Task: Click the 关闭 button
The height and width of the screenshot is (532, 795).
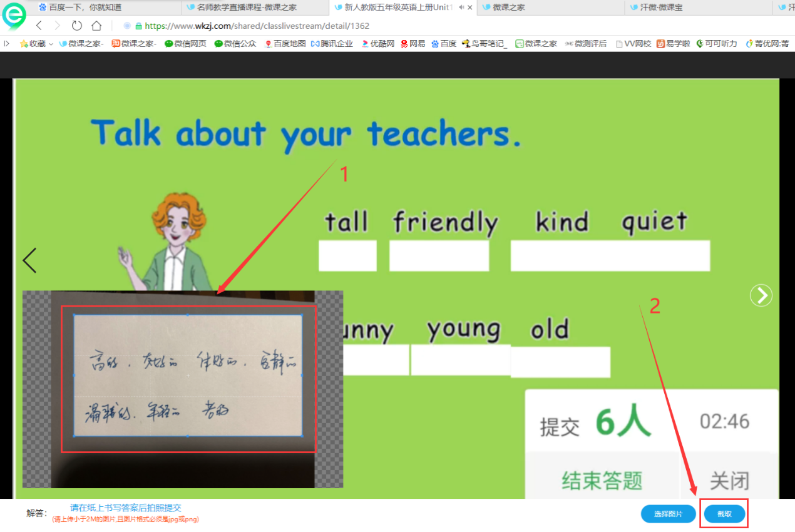Action: (x=729, y=481)
